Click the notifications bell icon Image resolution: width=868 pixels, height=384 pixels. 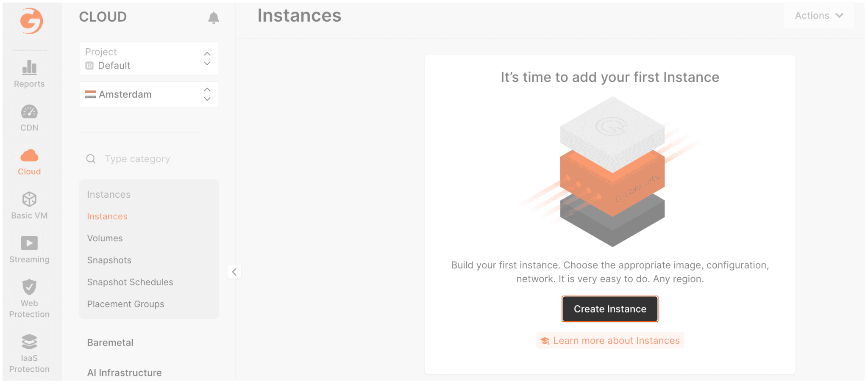click(x=214, y=18)
